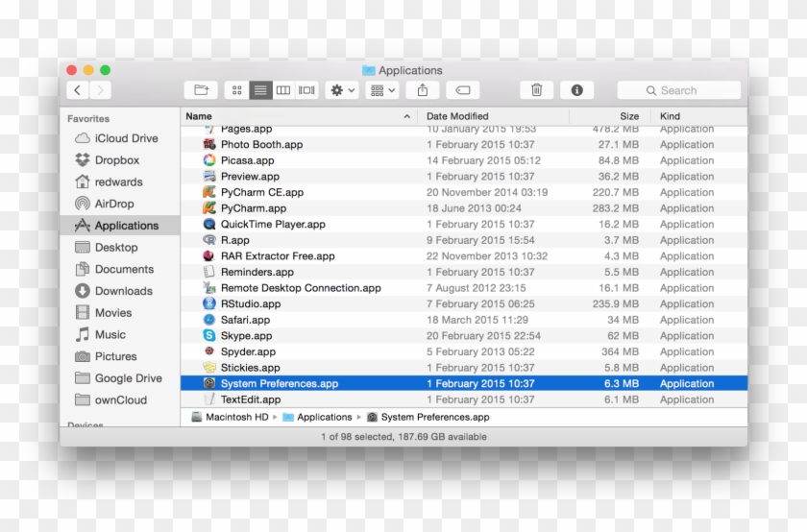Click System Preferences.app in path bar
Screen dimensions: 807x532
tap(428, 418)
